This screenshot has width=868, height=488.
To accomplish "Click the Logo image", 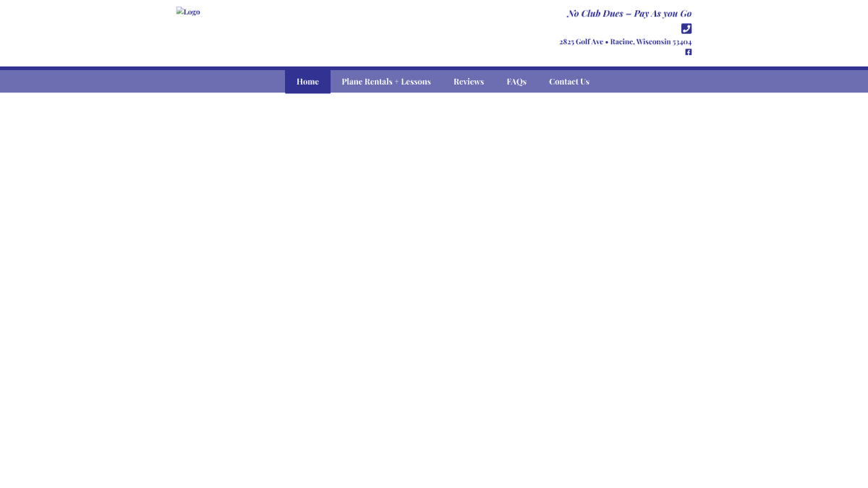I will (188, 12).
